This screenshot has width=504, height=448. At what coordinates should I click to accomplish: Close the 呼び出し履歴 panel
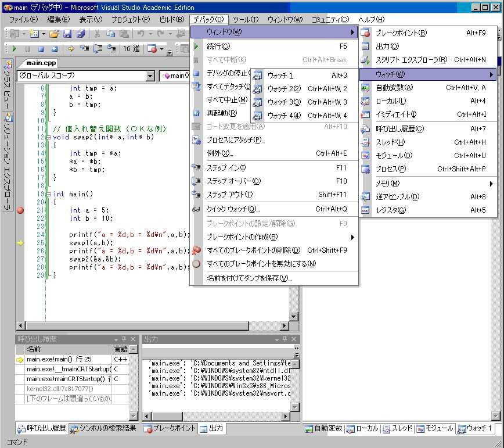(x=133, y=339)
